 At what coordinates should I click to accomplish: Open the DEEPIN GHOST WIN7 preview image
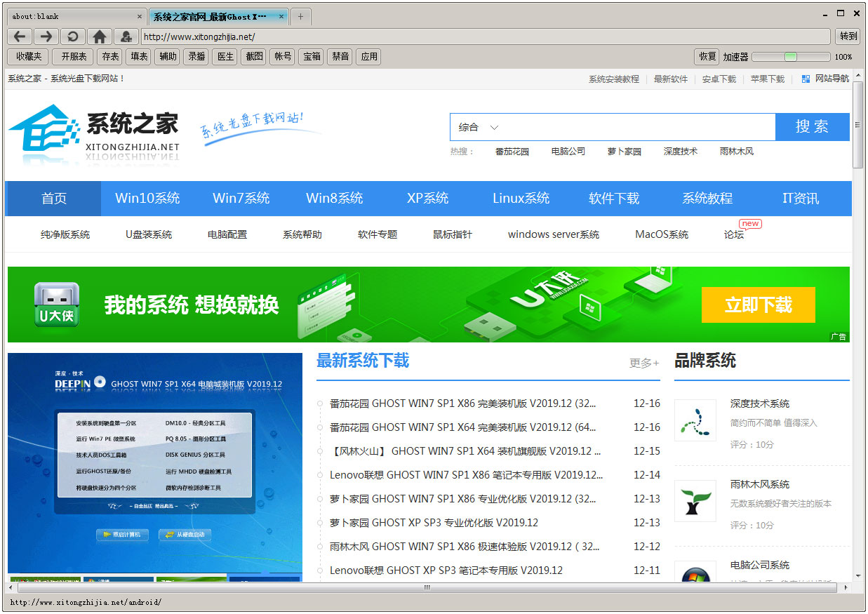(x=155, y=463)
